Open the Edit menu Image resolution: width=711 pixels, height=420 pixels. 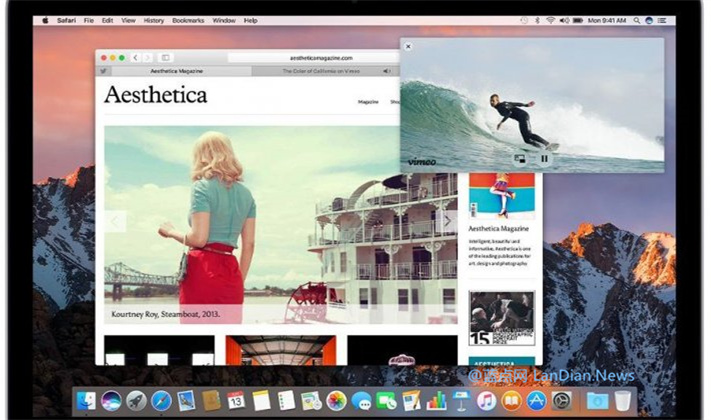(107, 20)
